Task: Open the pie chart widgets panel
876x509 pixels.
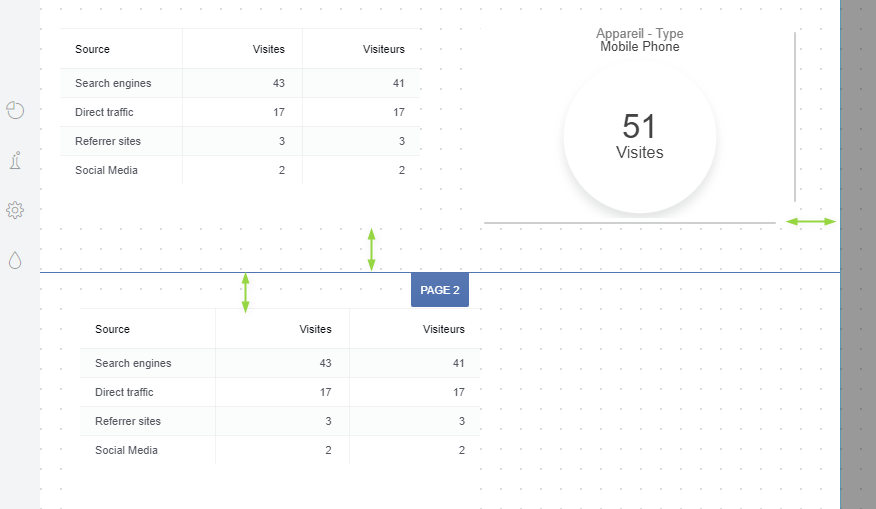Action: 15,110
